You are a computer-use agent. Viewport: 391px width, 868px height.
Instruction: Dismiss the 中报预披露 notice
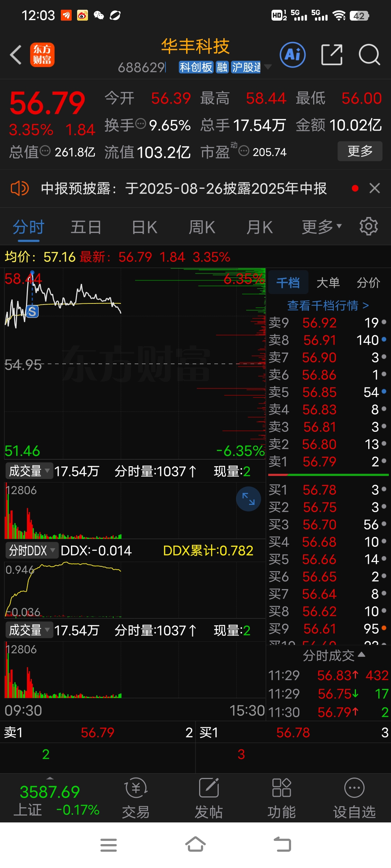point(375,188)
